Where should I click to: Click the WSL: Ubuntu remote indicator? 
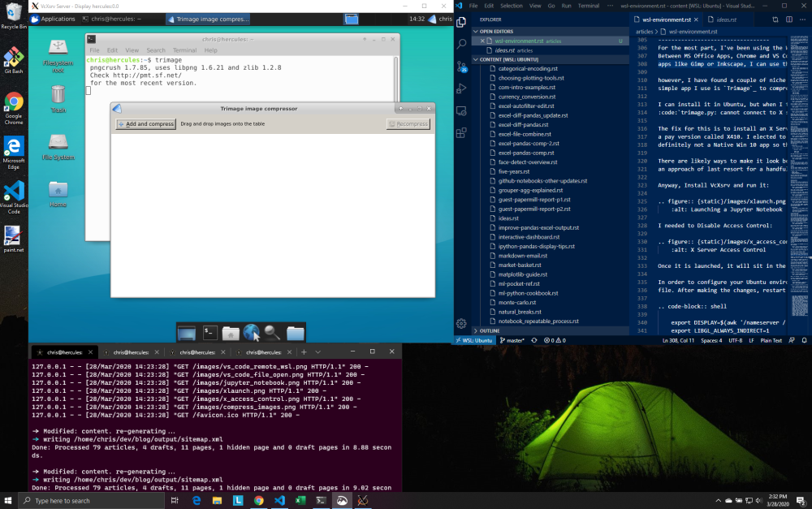[x=474, y=341]
